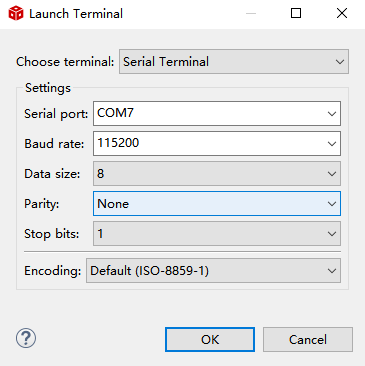Click the Data size value 8 box
This screenshot has width=365, height=366.
217,174
